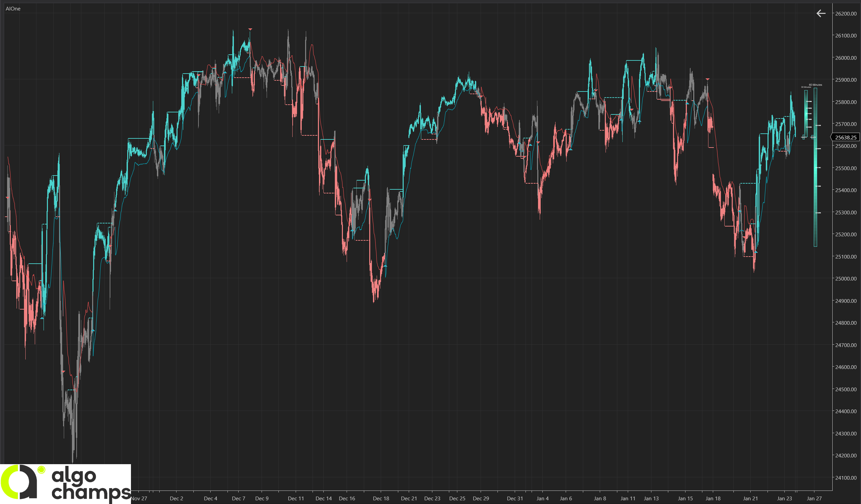Click the Dec 31 date label
Viewport: 861px width, 504px height.
tap(515, 498)
